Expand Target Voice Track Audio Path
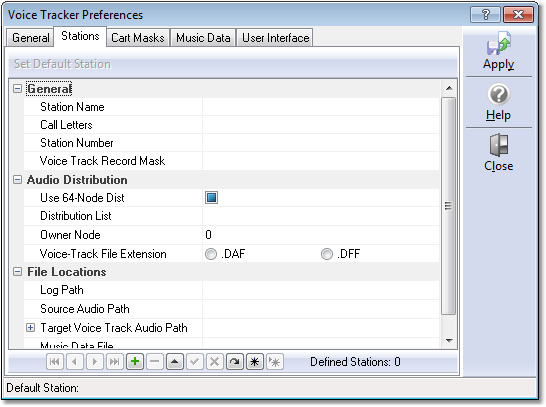This screenshot has width=546, height=407. tap(31, 328)
